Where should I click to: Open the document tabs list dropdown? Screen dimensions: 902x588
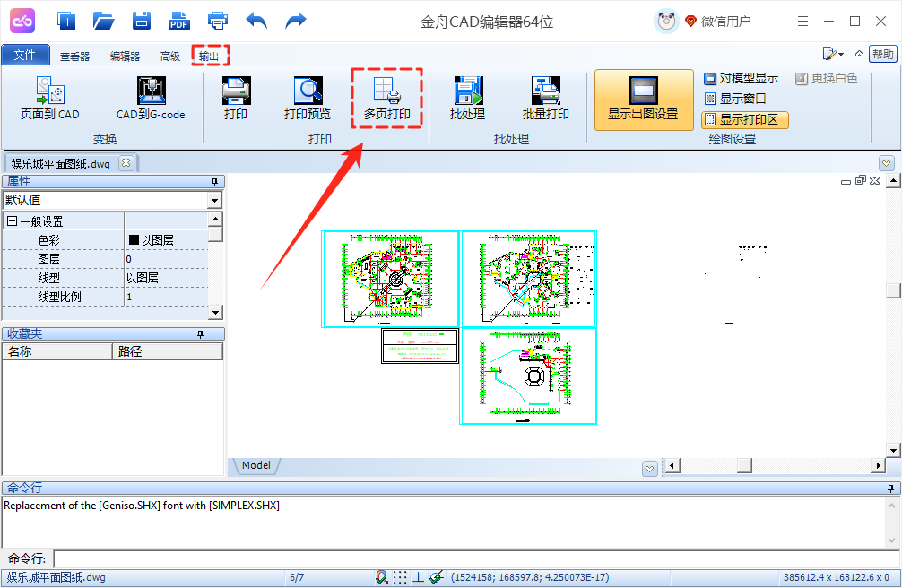[887, 163]
